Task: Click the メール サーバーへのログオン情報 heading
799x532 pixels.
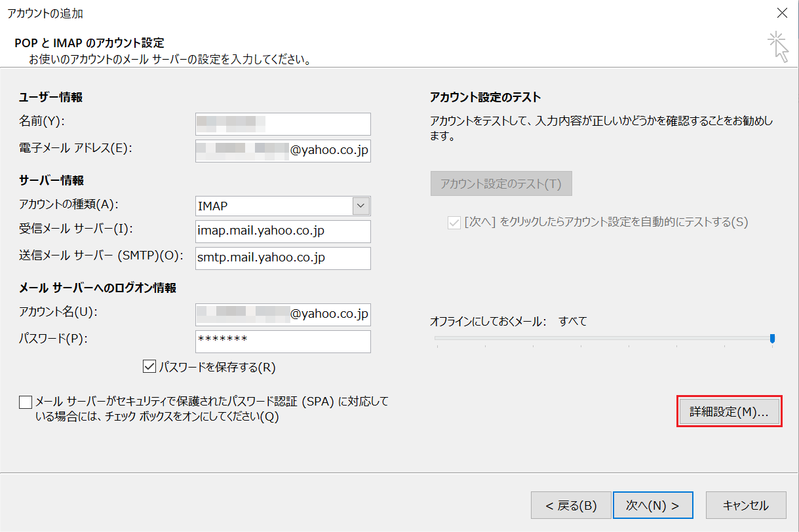Action: click(98, 288)
